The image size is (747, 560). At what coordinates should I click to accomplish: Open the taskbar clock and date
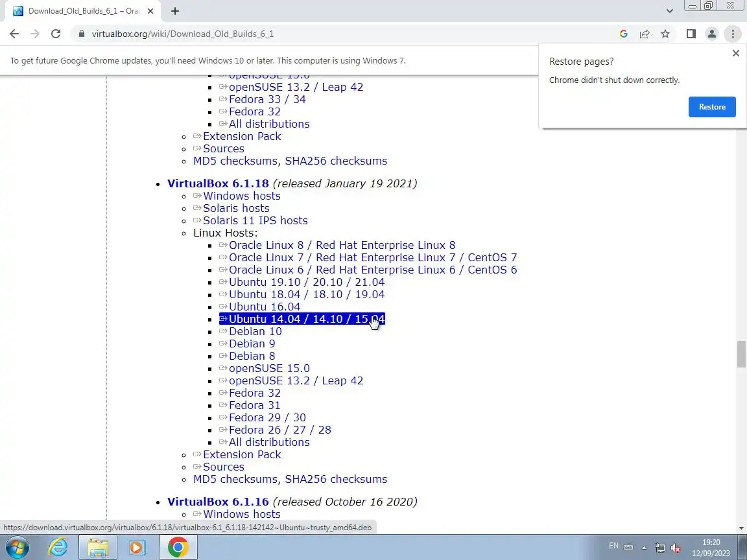click(711, 548)
